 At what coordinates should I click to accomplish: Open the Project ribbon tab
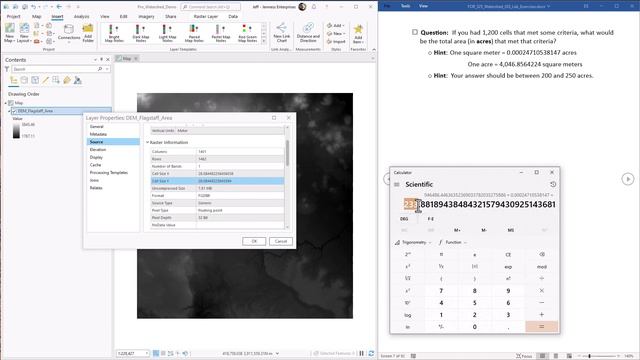click(x=13, y=16)
